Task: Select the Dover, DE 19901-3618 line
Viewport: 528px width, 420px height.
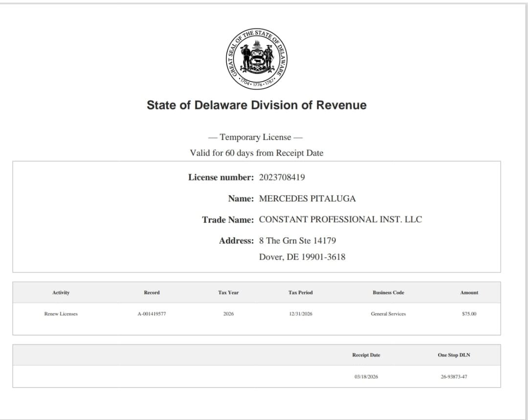Action: coord(302,257)
